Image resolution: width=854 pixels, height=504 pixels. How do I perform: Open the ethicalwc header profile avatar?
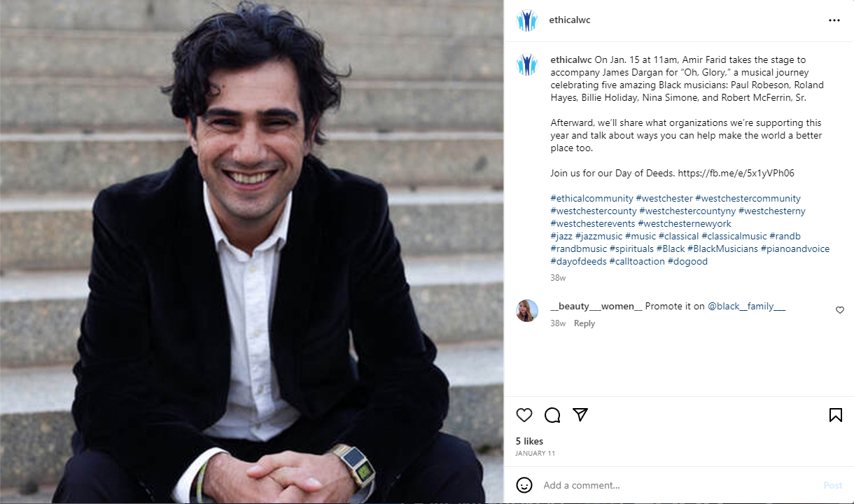(526, 20)
